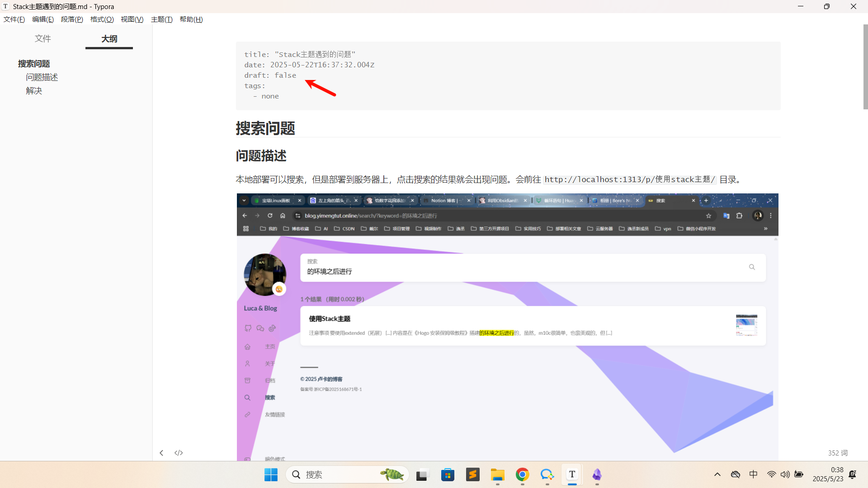The width and height of the screenshot is (868, 488).
Task: Expand hidden system tray icons
Action: tap(717, 474)
